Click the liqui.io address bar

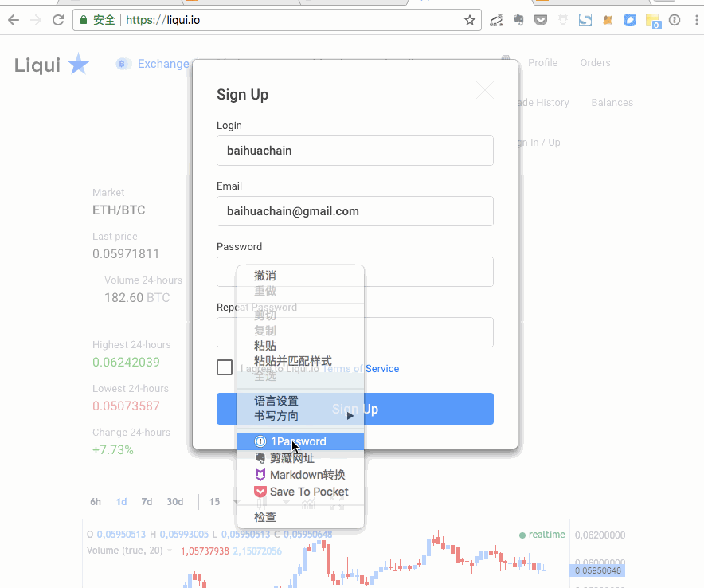click(277, 20)
